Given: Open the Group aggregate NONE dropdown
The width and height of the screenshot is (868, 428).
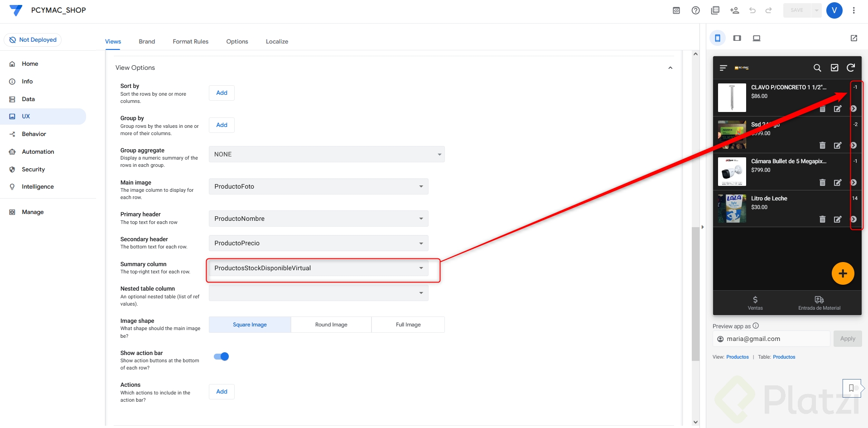Looking at the screenshot, I should [x=327, y=154].
